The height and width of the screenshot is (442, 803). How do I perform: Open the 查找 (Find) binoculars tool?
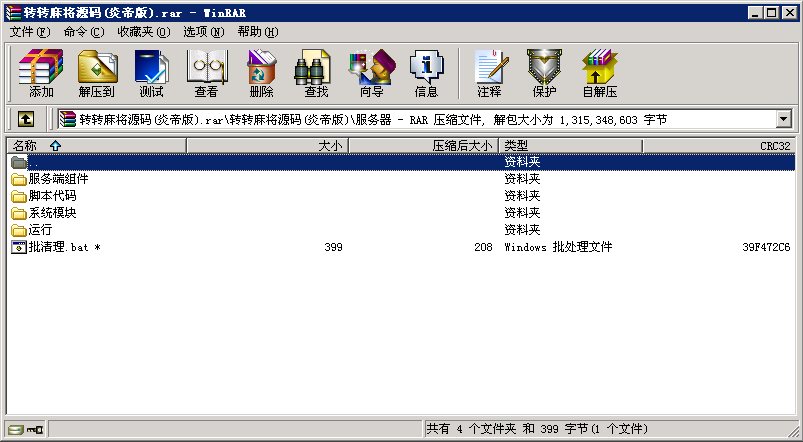[x=316, y=74]
